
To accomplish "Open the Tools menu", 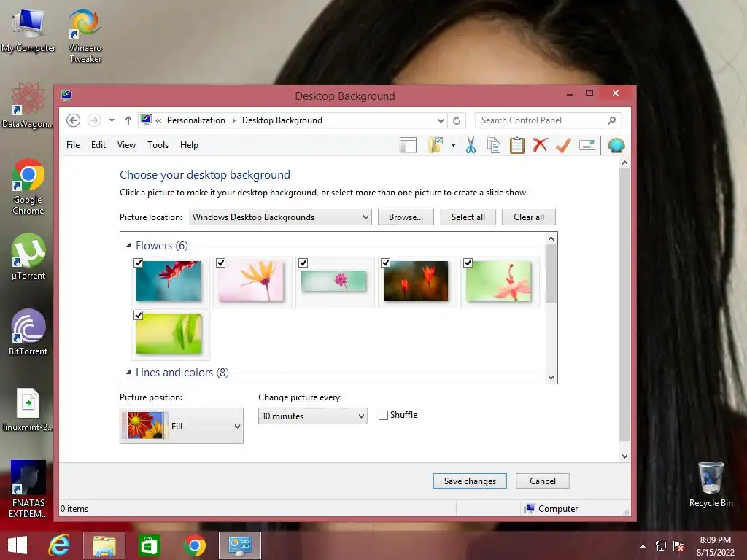I will pyautogui.click(x=158, y=145).
